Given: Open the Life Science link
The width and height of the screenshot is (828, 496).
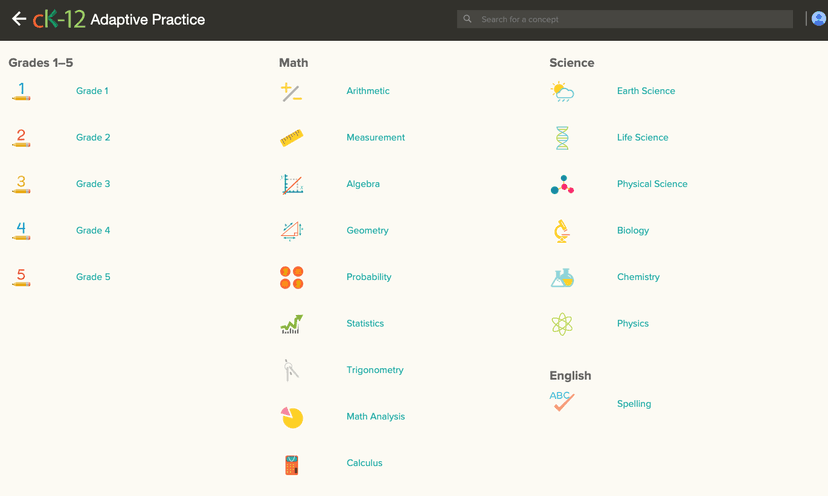Looking at the screenshot, I should pyautogui.click(x=643, y=137).
